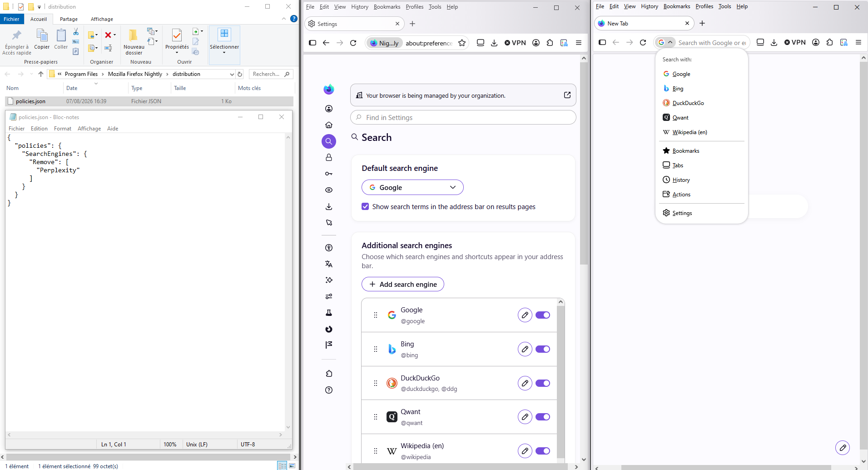868x470 pixels.
Task: Edit the Bing search engine entry
Action: pyautogui.click(x=525, y=349)
